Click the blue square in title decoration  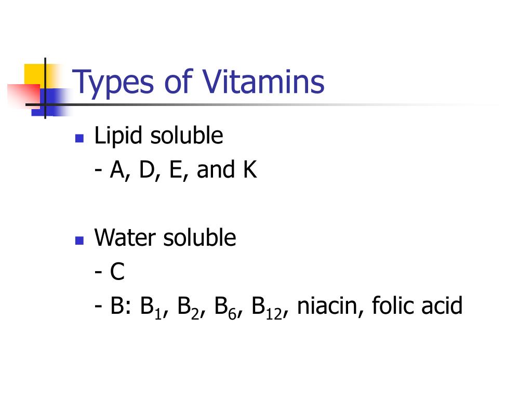tap(51, 102)
